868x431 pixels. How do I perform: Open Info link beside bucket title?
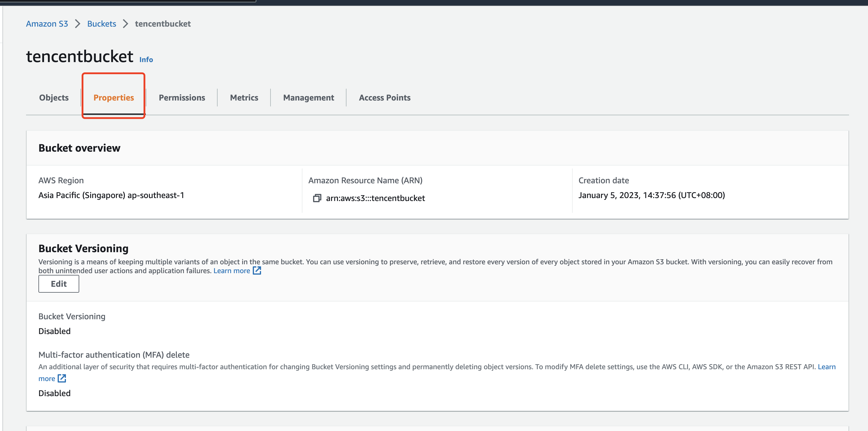click(x=146, y=60)
